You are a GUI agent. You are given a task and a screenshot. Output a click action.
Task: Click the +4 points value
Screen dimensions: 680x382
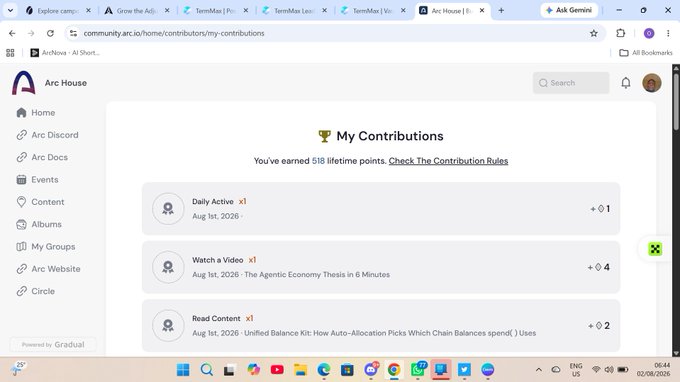598,267
